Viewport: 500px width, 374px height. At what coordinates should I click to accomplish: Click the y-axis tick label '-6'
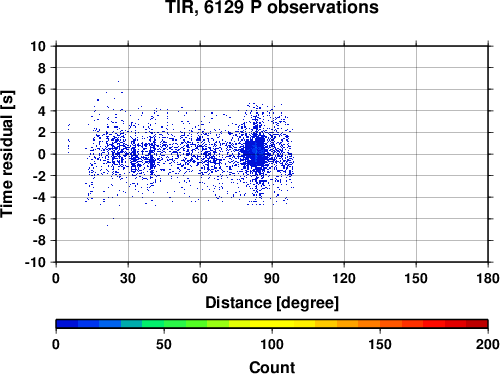coord(39,219)
